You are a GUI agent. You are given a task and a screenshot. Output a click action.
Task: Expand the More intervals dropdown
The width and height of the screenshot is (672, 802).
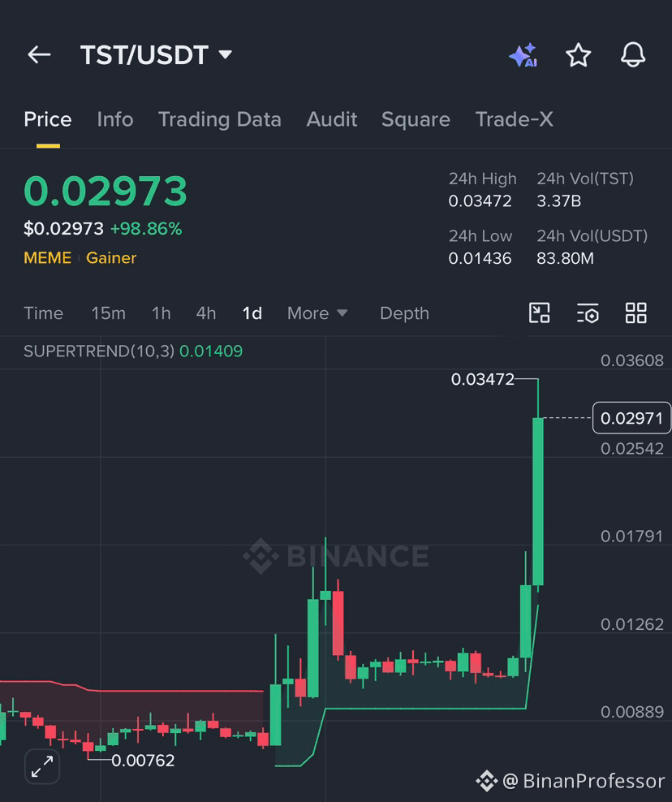coord(317,313)
